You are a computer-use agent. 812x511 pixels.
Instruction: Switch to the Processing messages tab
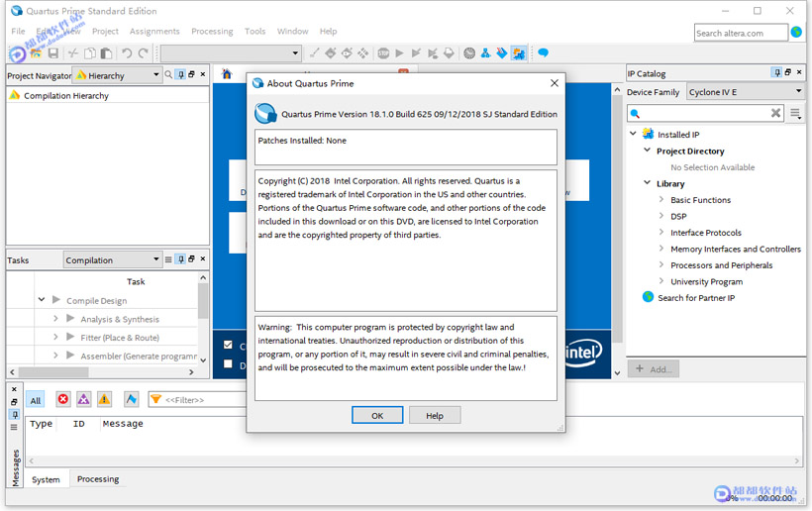pyautogui.click(x=98, y=479)
